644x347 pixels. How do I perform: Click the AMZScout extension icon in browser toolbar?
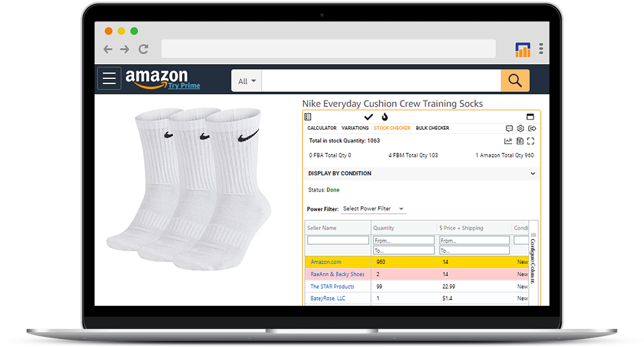pos(522,50)
